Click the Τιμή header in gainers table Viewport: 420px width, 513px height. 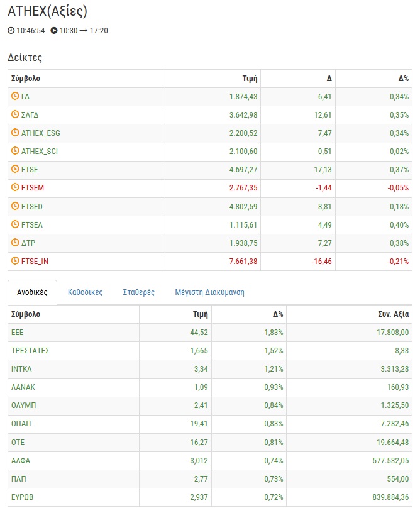click(x=200, y=314)
